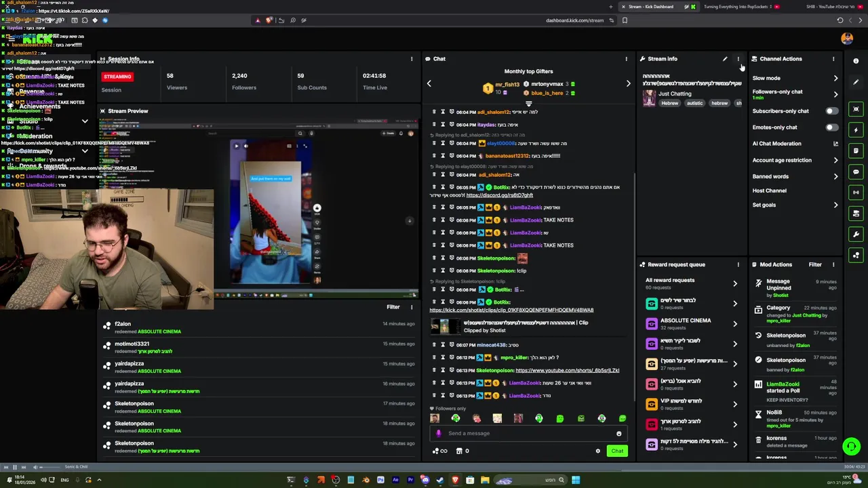
Task: Toggle the notes widget sidebar icon
Action: click(x=856, y=150)
